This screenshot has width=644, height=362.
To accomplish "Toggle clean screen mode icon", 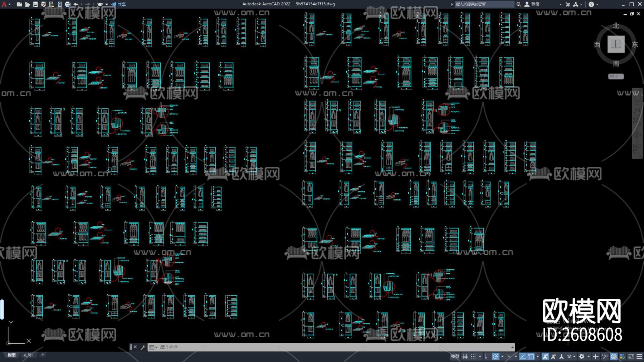I will [631, 356].
